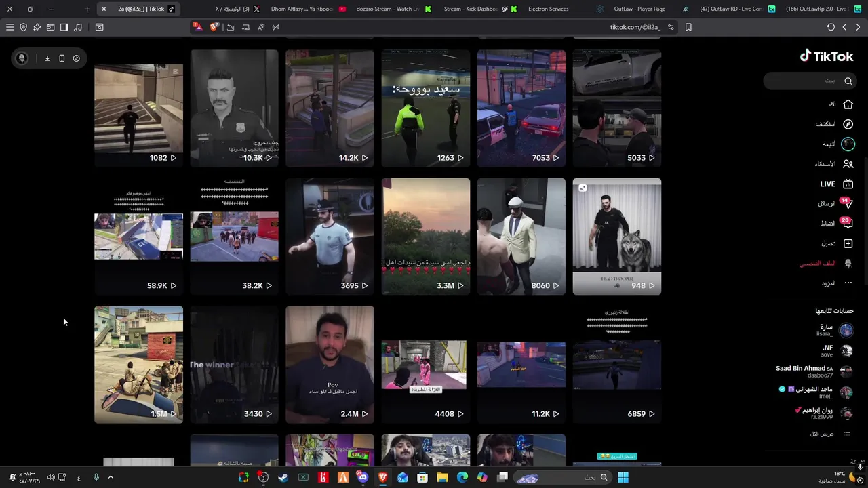Open the wolf photo post with 948 views
The height and width of the screenshot is (488, 868).
pyautogui.click(x=616, y=237)
